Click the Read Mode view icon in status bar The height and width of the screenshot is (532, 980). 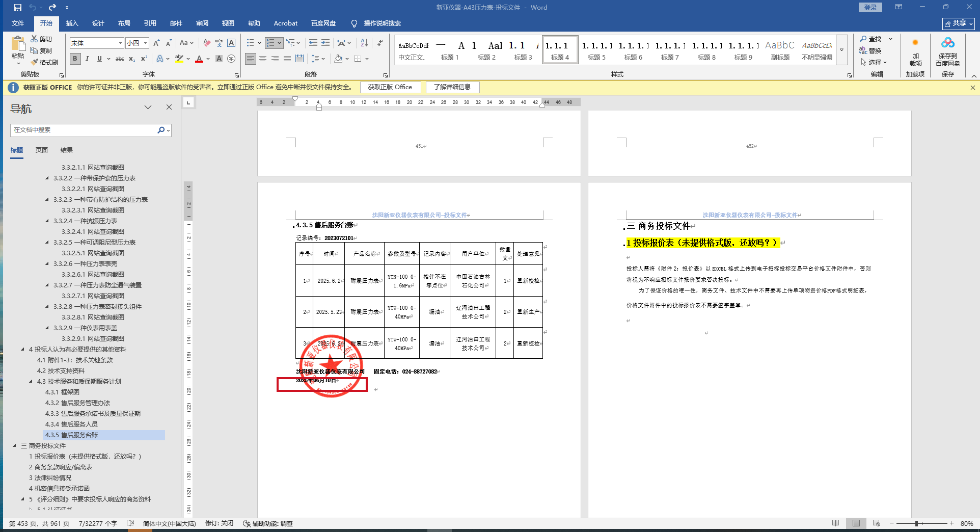click(836, 523)
